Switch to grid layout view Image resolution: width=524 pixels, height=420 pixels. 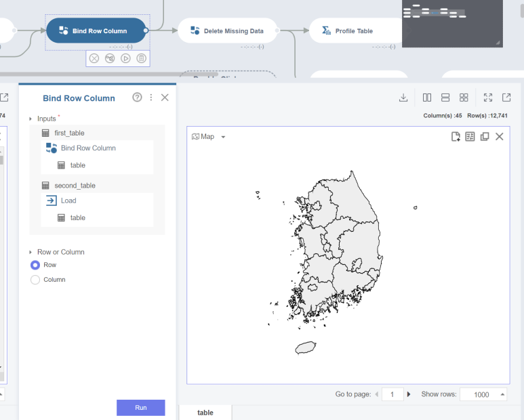click(464, 98)
